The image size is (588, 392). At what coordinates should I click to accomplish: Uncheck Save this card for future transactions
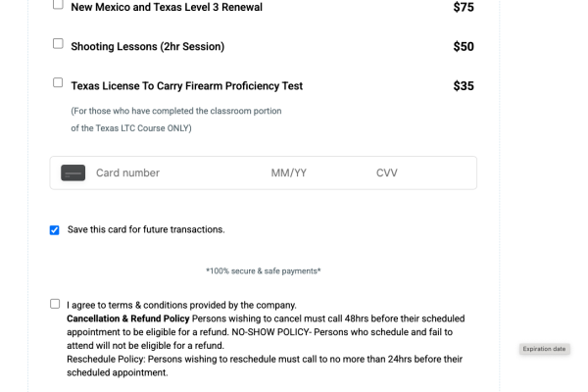click(x=54, y=230)
